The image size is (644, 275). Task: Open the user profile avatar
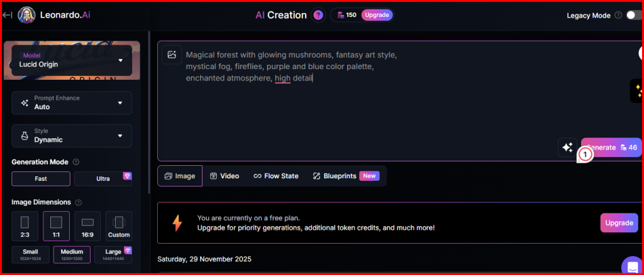click(26, 14)
